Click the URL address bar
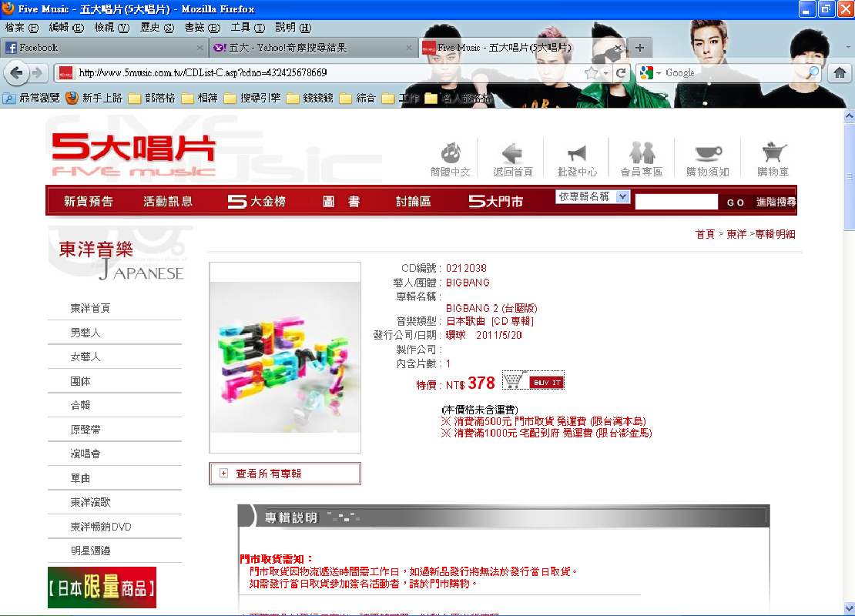This screenshot has width=855, height=616. click(x=327, y=72)
